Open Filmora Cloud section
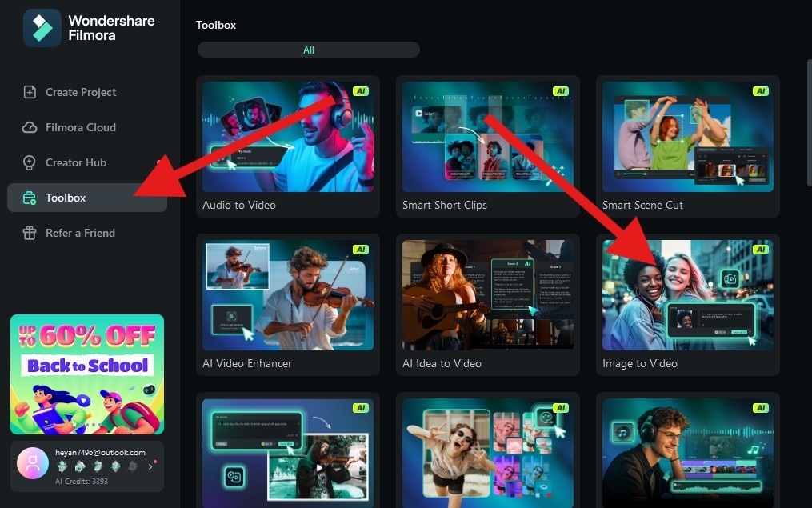Screen dimensions: 812x508 pyautogui.click(x=87, y=127)
